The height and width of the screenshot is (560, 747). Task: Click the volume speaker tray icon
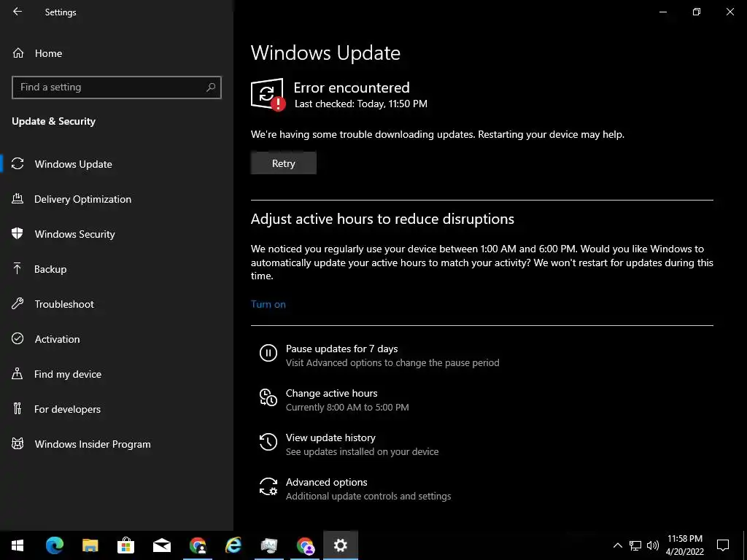coord(653,545)
